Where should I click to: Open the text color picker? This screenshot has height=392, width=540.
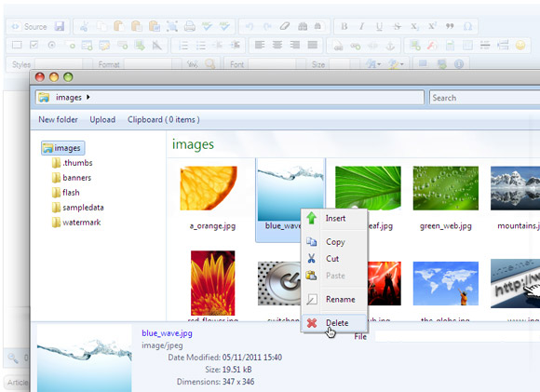point(373,64)
